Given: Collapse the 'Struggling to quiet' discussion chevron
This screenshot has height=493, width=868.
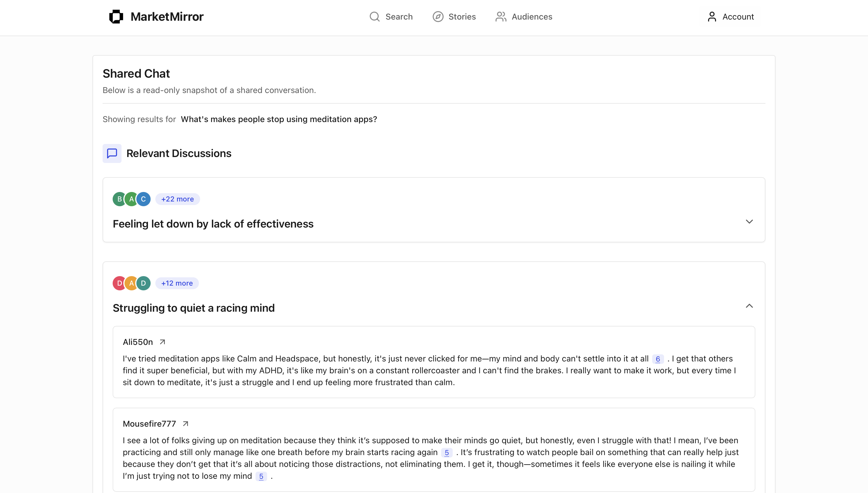Looking at the screenshot, I should tap(749, 306).
